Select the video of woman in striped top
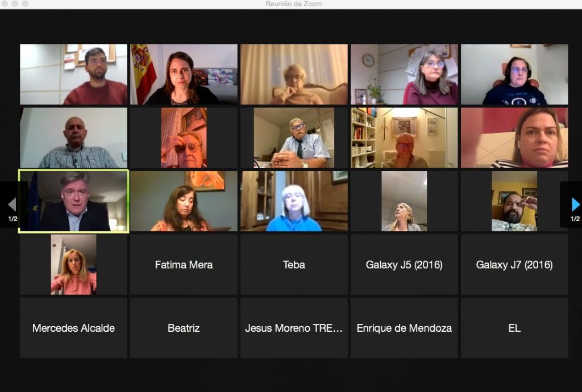582x392 pixels. point(514,138)
